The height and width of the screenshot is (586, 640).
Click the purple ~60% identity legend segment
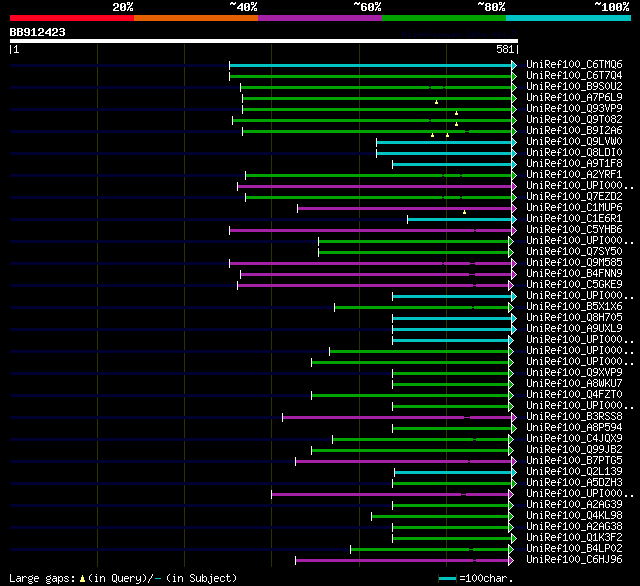320,18
